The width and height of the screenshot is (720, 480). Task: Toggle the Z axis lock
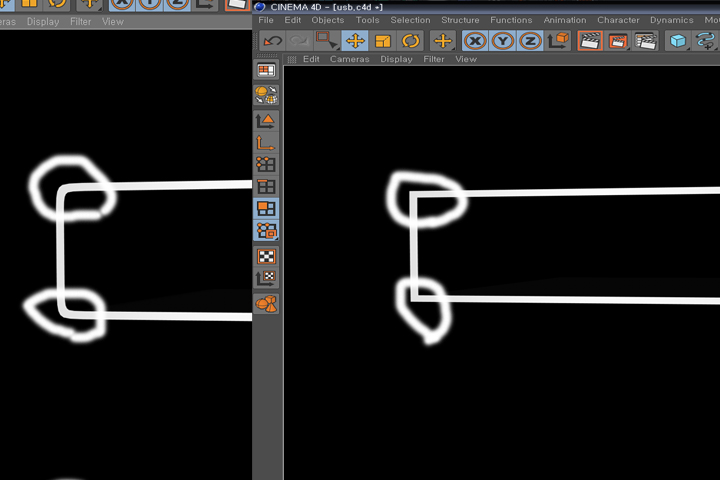(530, 41)
